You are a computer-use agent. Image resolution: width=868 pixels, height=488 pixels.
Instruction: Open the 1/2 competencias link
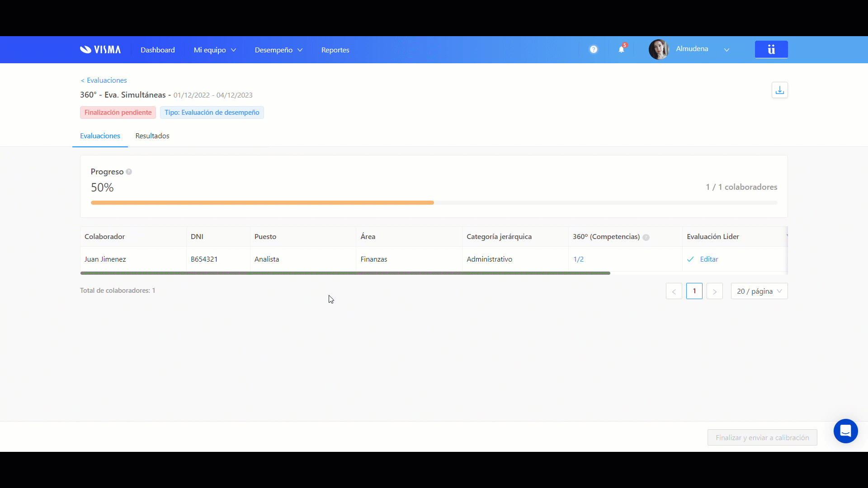pos(578,259)
